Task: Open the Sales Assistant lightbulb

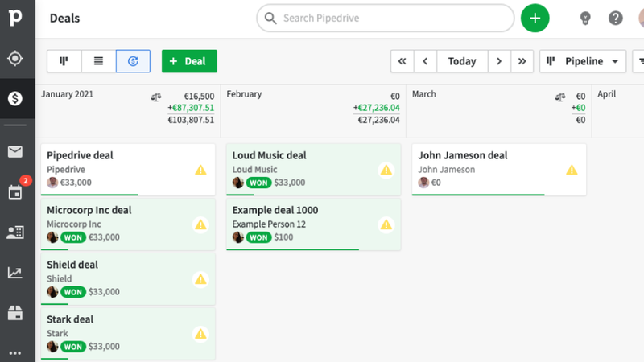Action: click(x=585, y=18)
